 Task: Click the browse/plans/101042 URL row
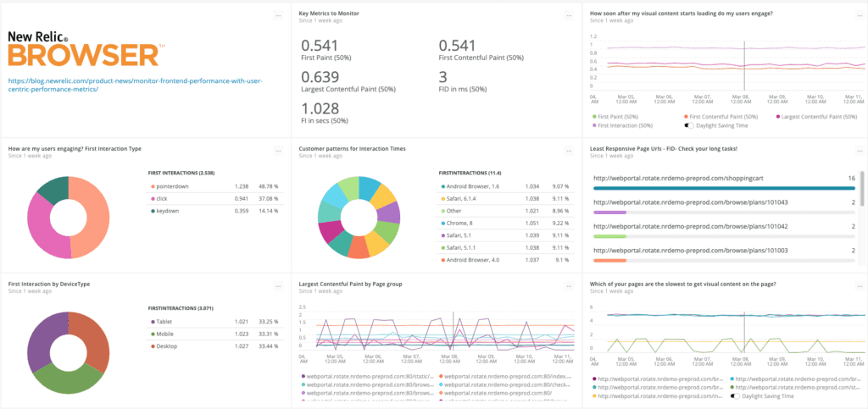click(724, 230)
